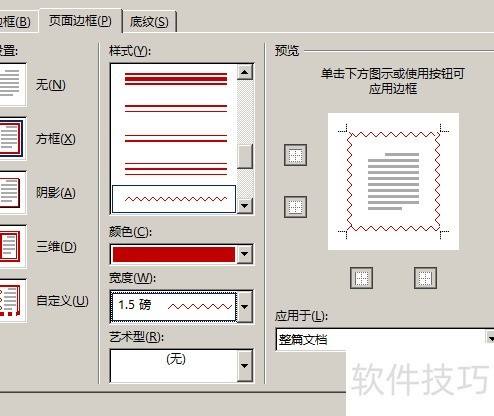Click the style list scroll-up arrow
Image resolution: width=494 pixels, height=416 pixels.
(x=245, y=72)
